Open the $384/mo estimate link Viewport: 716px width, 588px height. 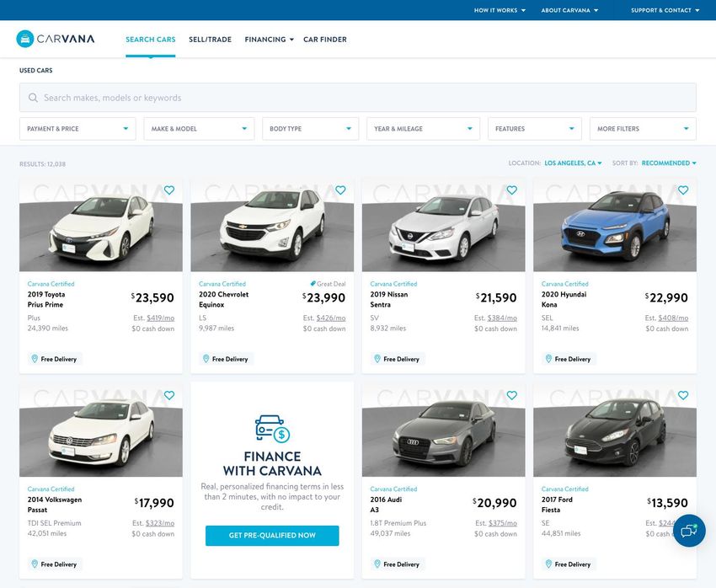[502, 318]
